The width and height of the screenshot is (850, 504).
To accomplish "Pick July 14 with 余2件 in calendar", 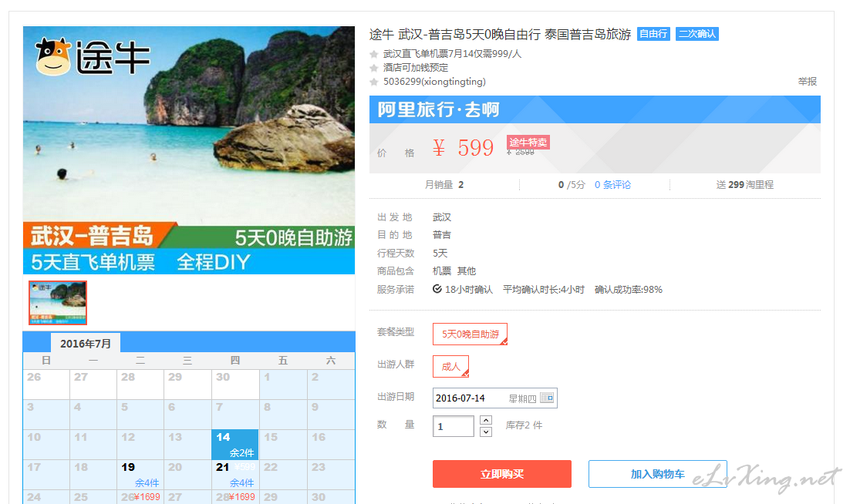I will click(x=234, y=445).
